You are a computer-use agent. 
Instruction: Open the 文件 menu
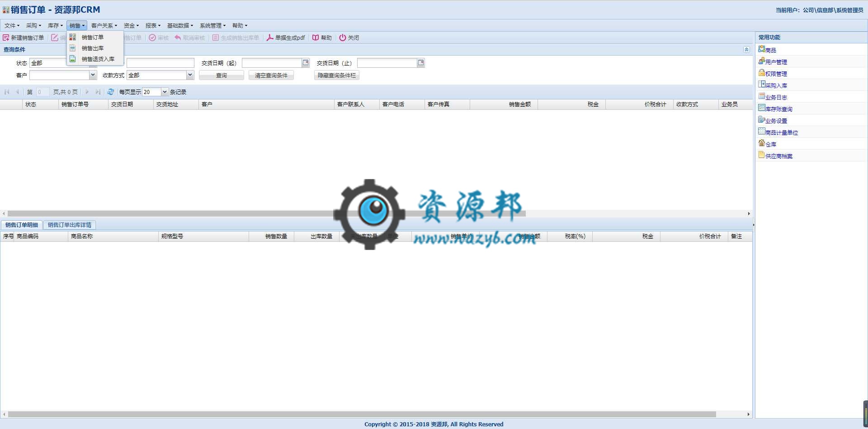point(12,25)
